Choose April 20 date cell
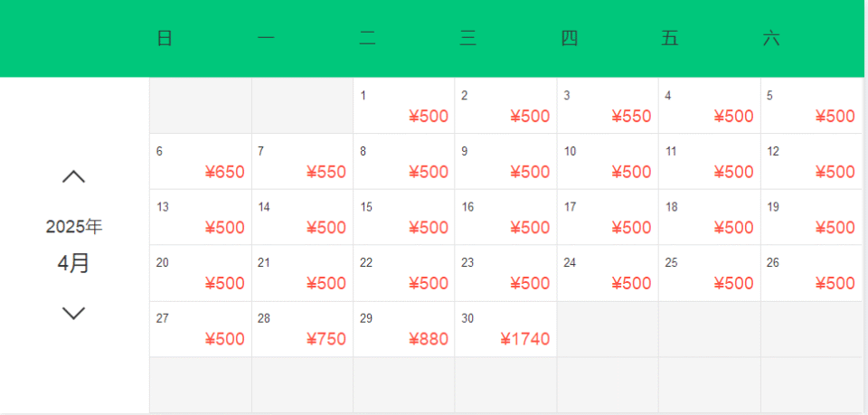Image resolution: width=868 pixels, height=415 pixels. pyautogui.click(x=201, y=273)
